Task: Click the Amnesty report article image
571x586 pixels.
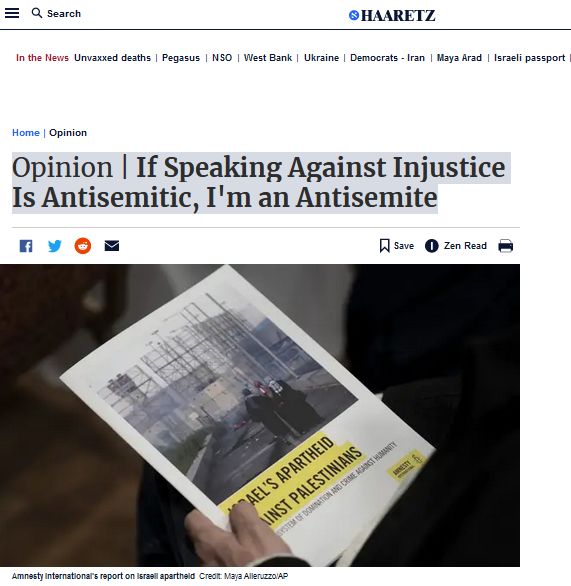Action: click(x=260, y=415)
